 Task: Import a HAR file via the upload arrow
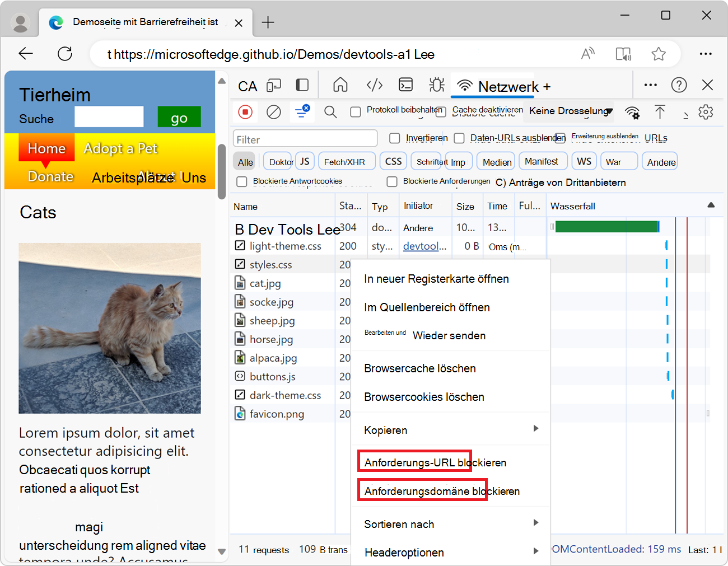tap(660, 112)
